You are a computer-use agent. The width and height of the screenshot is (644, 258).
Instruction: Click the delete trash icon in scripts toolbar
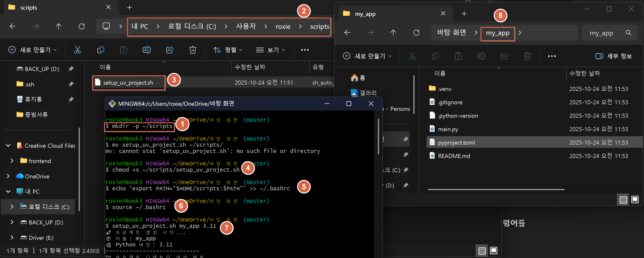[193, 50]
